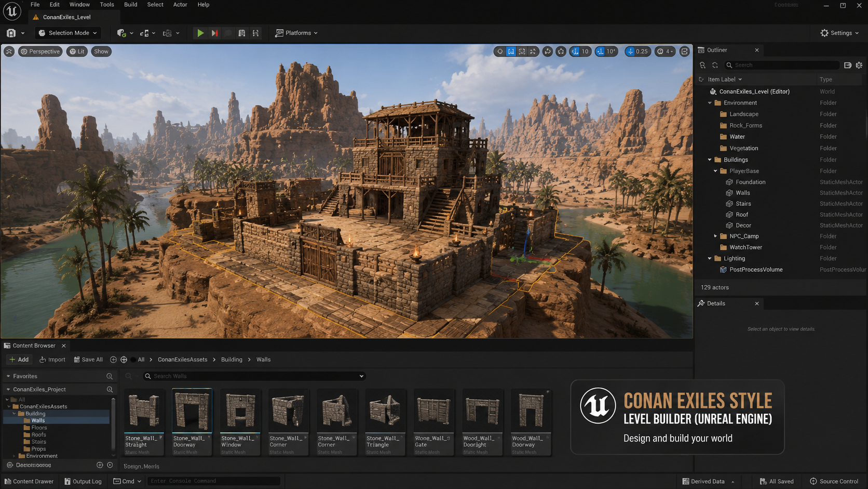Open the Actor menu

point(180,5)
